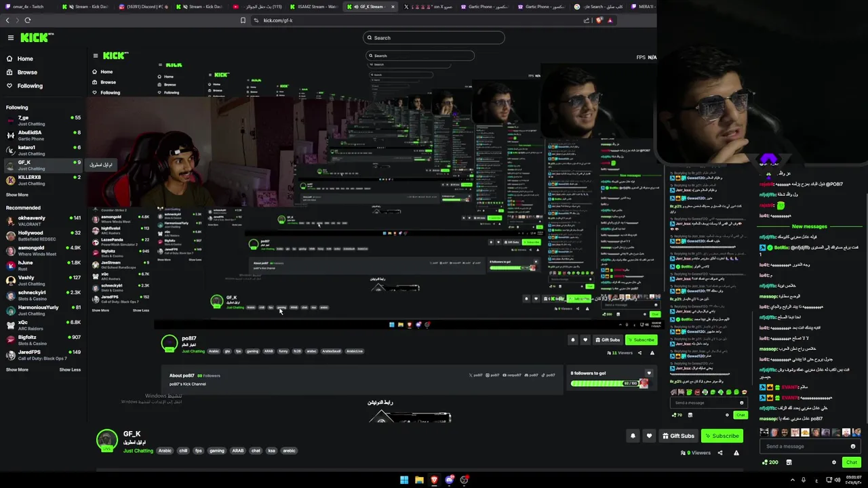
Task: Go to Home in the sidebar
Action: pos(25,59)
